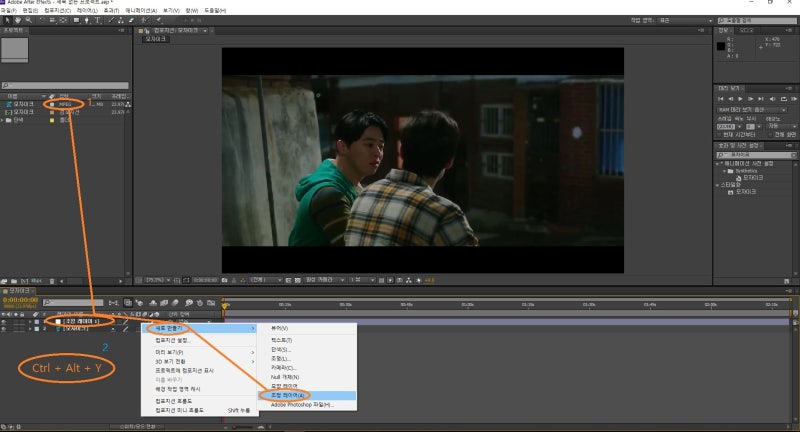Choose Adjustment Layer(A) in the submenu
800x432 pixels.
tap(307, 395)
